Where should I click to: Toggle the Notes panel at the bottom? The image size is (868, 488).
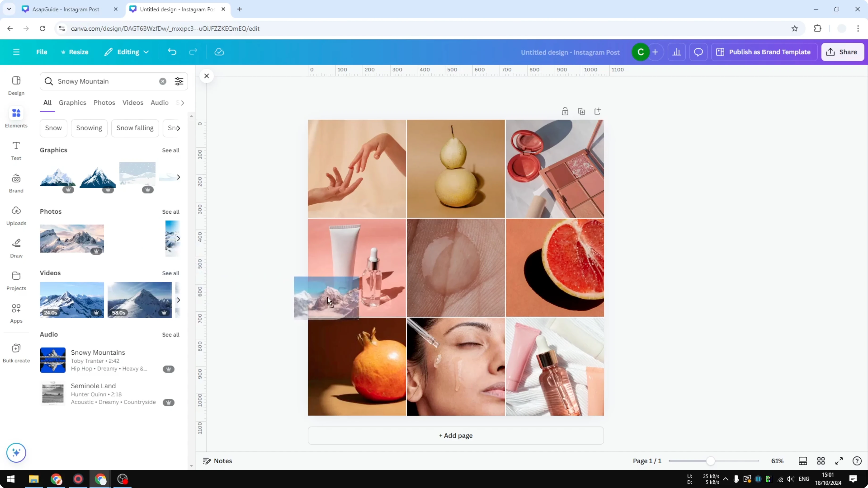217,461
